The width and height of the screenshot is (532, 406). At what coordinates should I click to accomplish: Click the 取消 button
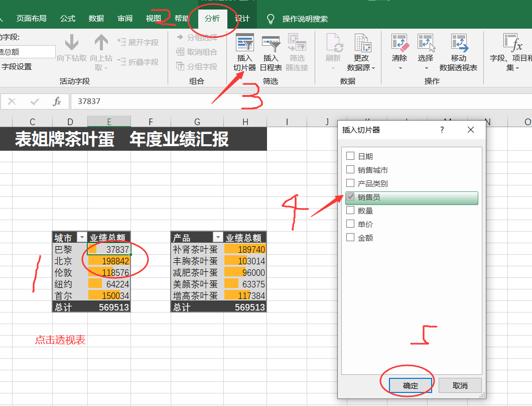click(460, 385)
